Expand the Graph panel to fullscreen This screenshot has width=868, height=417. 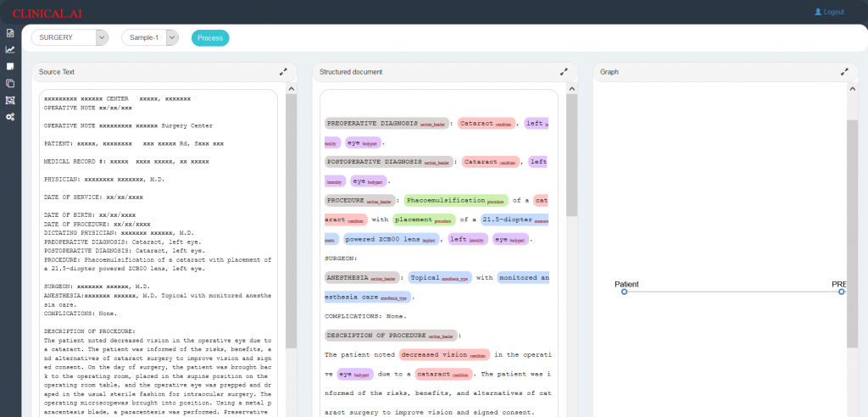point(845,72)
